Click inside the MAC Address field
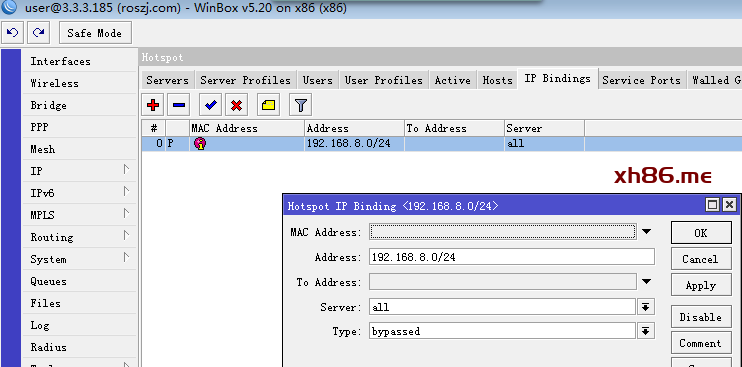The image size is (742, 367). pos(503,232)
